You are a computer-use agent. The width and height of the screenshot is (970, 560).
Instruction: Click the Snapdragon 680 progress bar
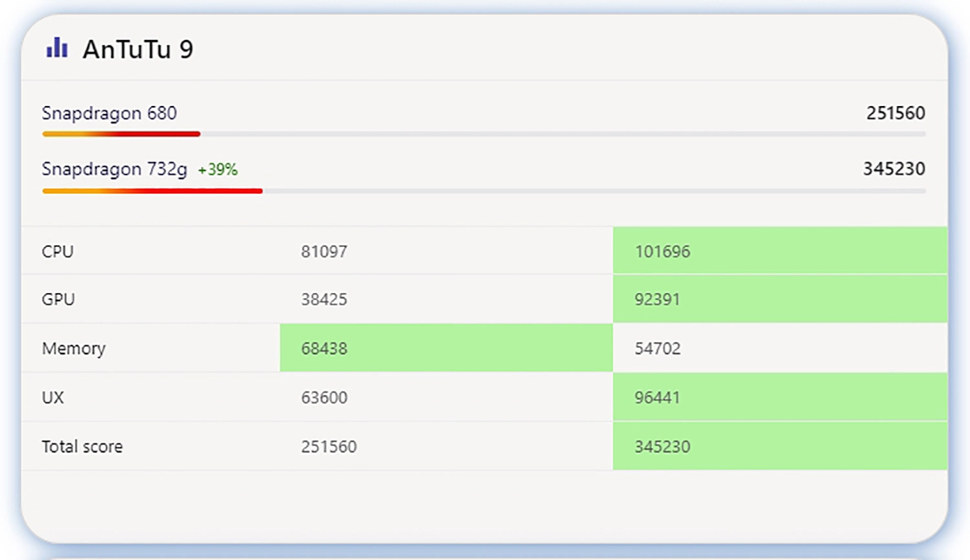pos(484,134)
